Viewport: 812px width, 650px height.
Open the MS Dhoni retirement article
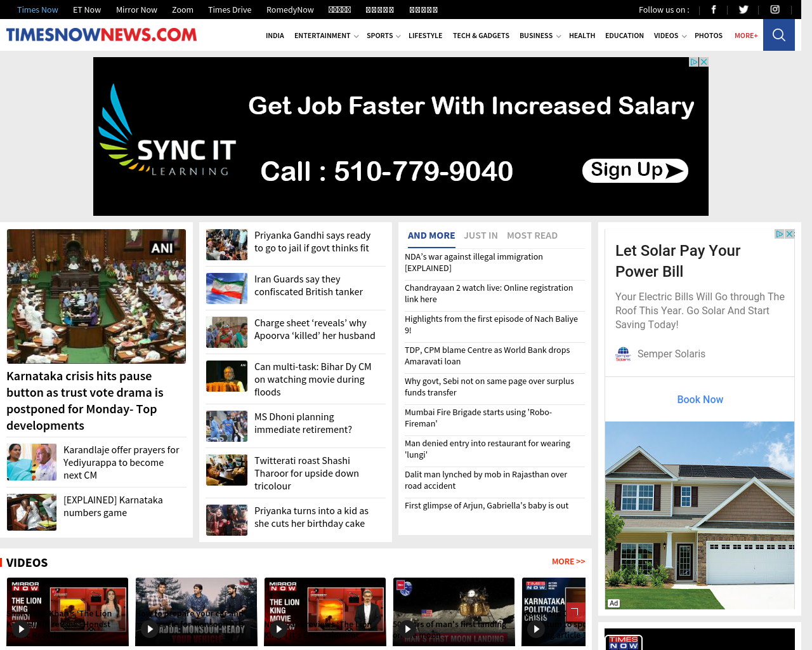pos(303,423)
